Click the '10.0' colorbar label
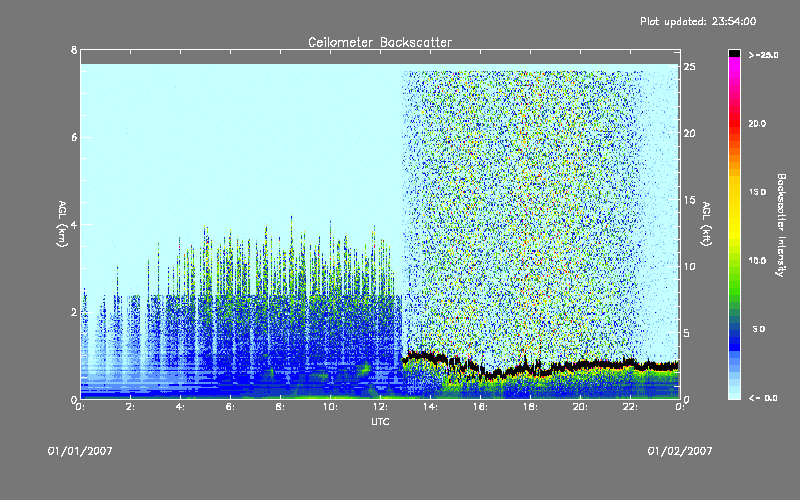The image size is (800, 500). pyautogui.click(x=757, y=260)
